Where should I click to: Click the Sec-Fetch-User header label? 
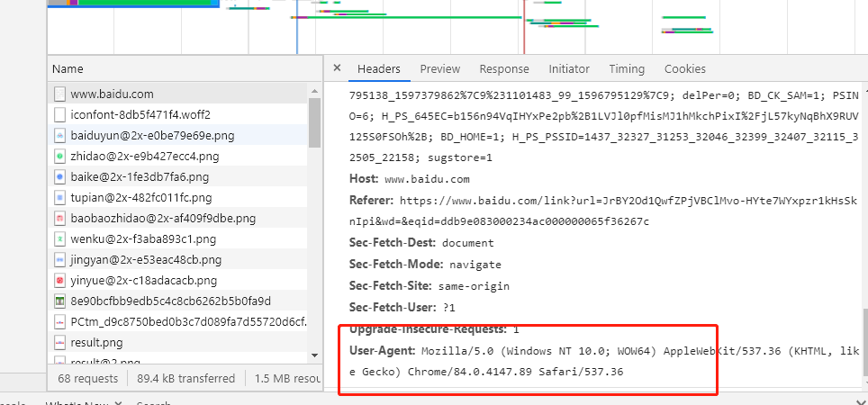click(x=393, y=307)
